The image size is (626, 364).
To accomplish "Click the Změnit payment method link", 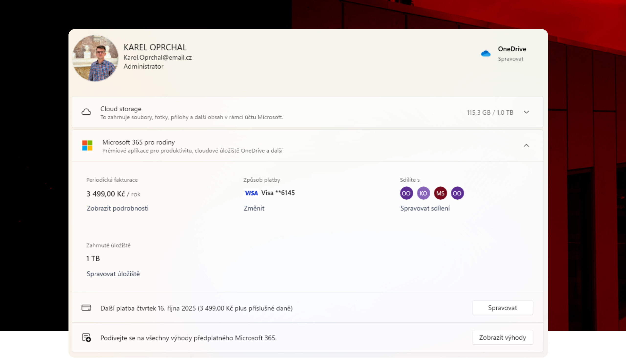I will [254, 208].
